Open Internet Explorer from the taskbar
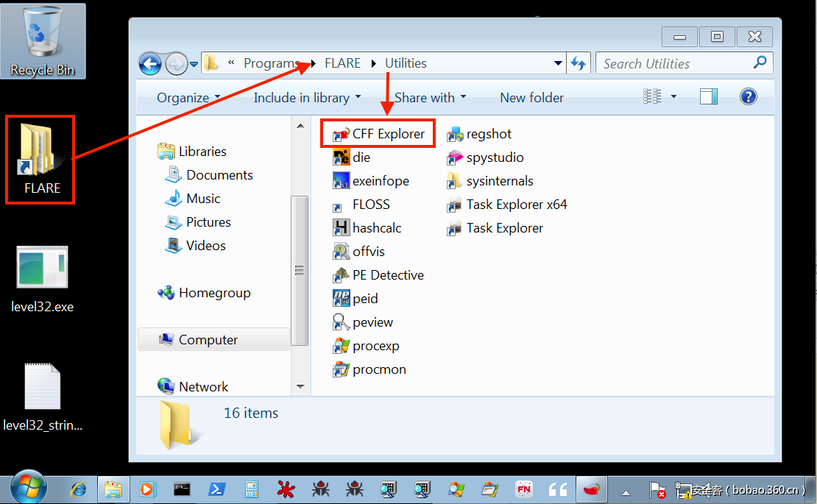 pos(78,489)
